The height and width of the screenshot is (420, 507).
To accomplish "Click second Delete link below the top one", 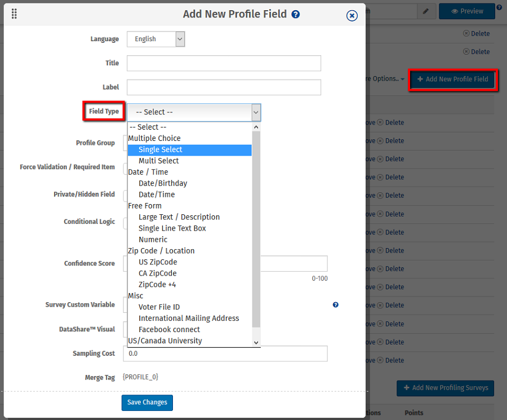I will [477, 52].
